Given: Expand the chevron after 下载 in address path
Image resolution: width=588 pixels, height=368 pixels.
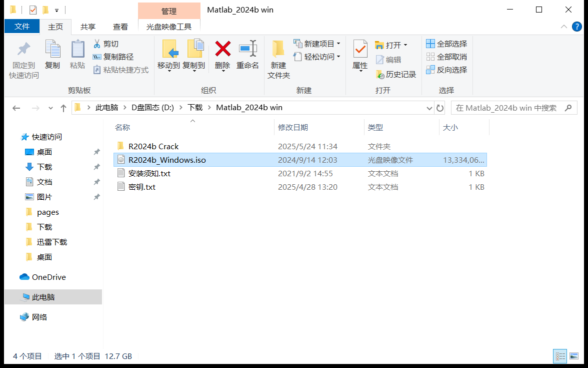Looking at the screenshot, I should [209, 108].
